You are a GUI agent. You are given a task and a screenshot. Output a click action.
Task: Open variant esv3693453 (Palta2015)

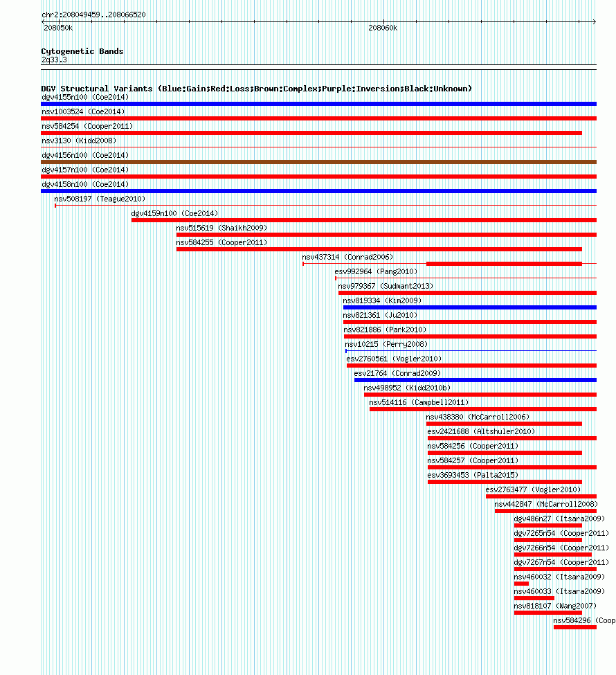(473, 475)
